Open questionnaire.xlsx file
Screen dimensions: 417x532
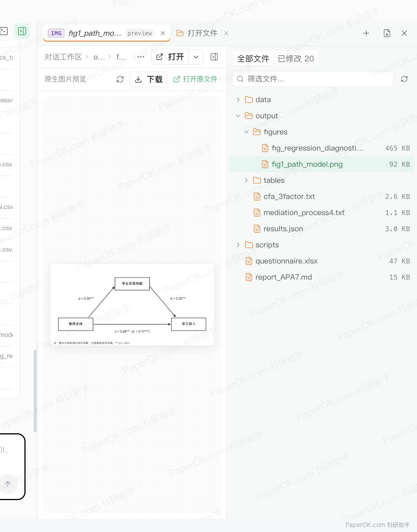click(322, 261)
